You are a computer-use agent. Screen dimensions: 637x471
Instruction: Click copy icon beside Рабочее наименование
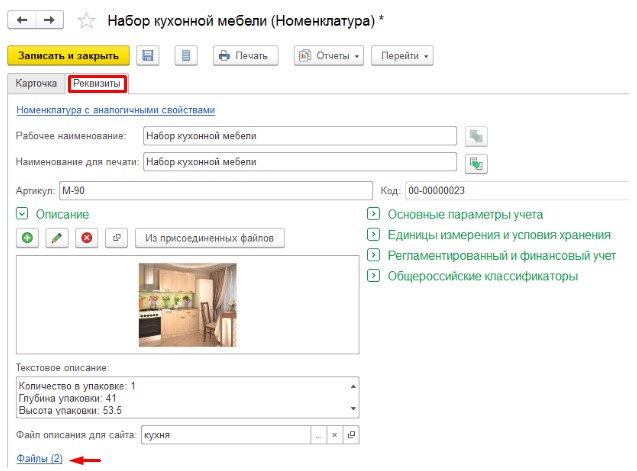pos(476,136)
